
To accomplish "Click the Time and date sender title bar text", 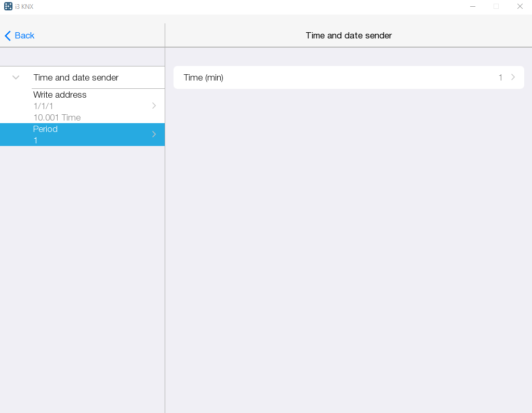I will point(349,35).
